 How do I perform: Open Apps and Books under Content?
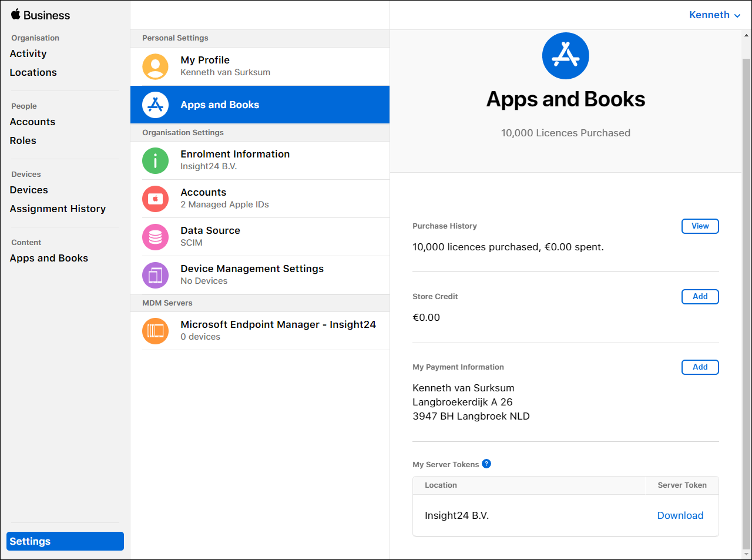[49, 258]
